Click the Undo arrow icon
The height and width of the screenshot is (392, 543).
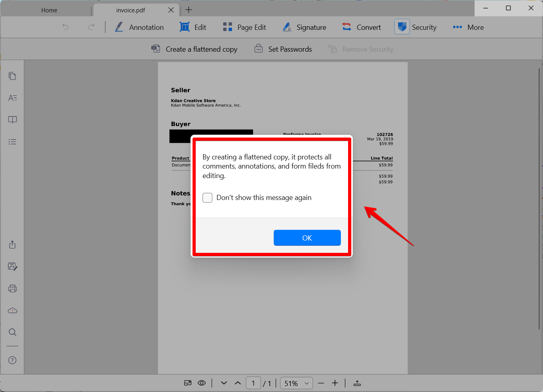point(66,27)
